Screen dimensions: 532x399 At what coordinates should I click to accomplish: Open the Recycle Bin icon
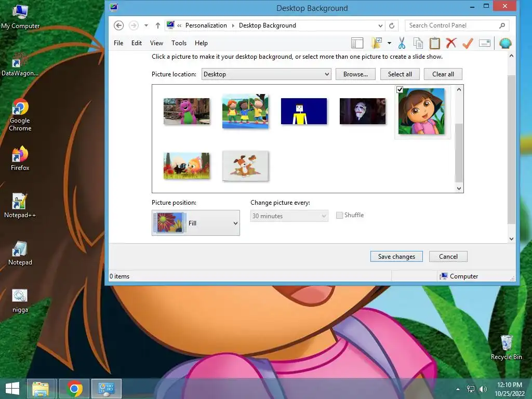(506, 347)
